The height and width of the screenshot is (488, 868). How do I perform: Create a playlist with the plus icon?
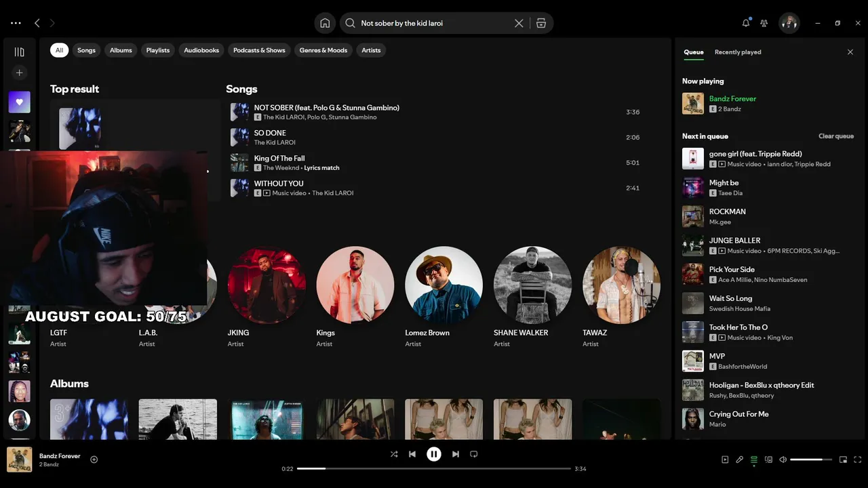[x=19, y=73]
